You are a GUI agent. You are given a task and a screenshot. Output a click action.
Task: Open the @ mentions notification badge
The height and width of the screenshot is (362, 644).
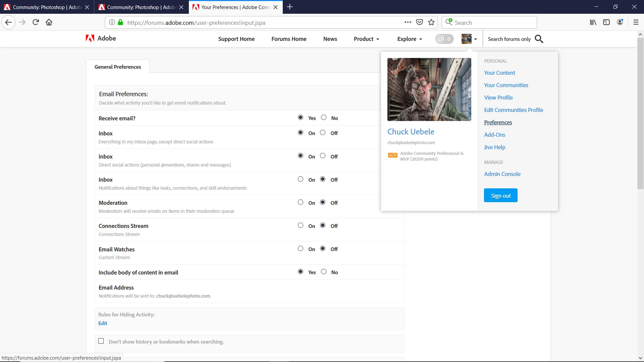click(444, 39)
